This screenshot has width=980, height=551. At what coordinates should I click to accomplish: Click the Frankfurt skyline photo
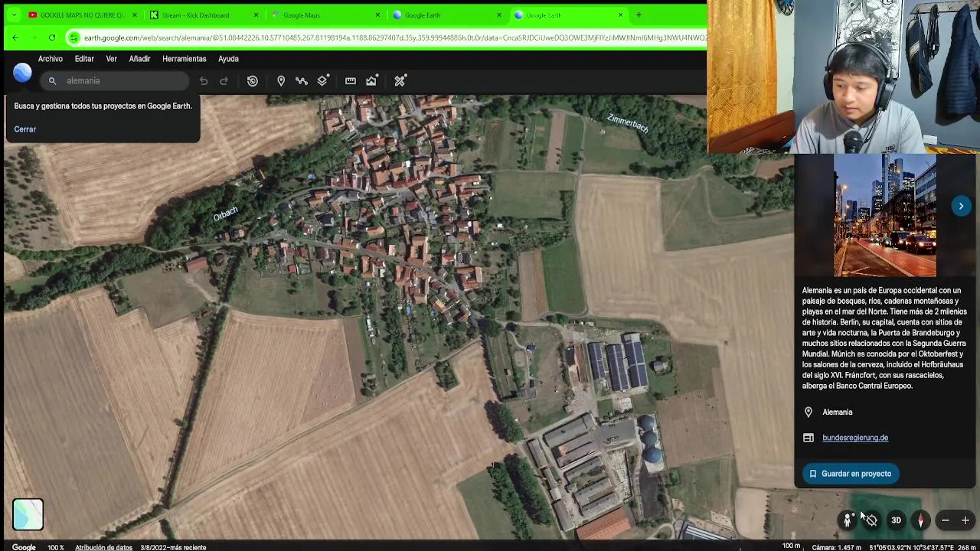point(884,215)
